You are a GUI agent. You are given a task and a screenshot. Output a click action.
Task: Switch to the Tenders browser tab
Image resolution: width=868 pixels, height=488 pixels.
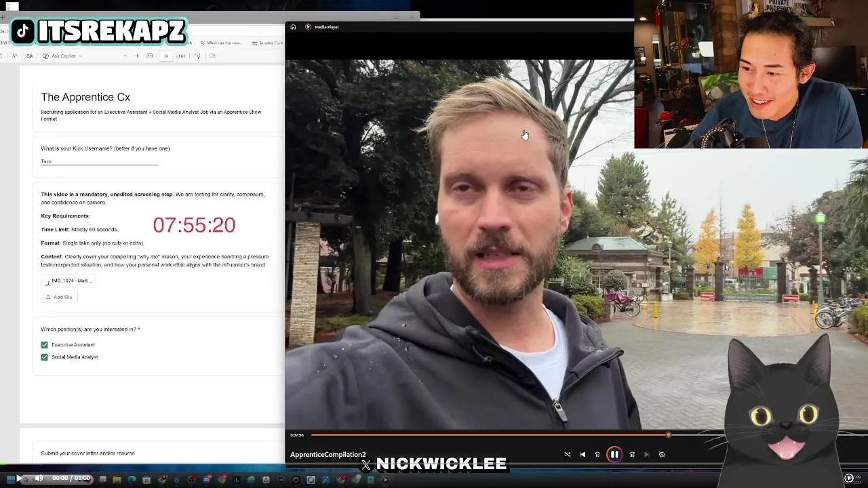(267, 43)
